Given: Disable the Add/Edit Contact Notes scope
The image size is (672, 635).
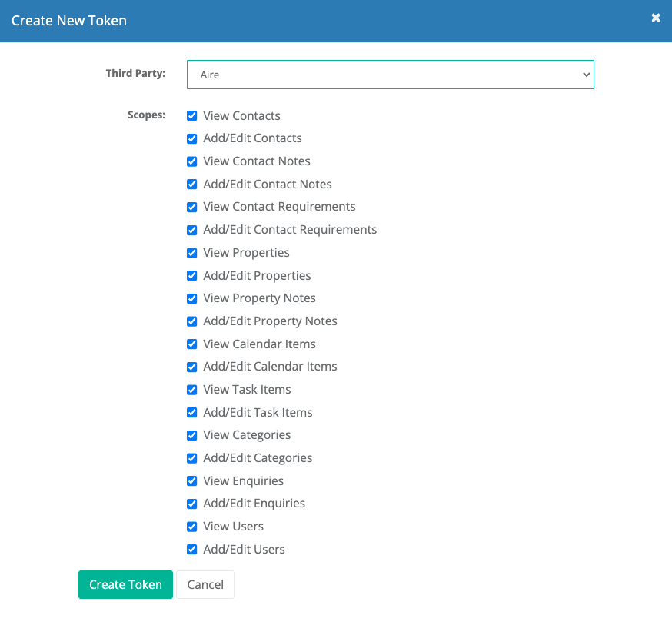Looking at the screenshot, I should [192, 185].
